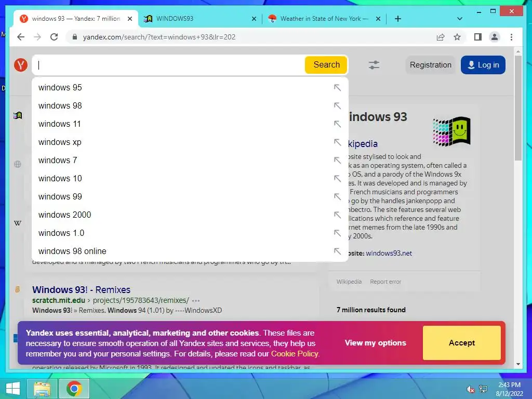Fill query with 'windows 98 online' arrow
This screenshot has height=399, width=532.
(x=337, y=251)
